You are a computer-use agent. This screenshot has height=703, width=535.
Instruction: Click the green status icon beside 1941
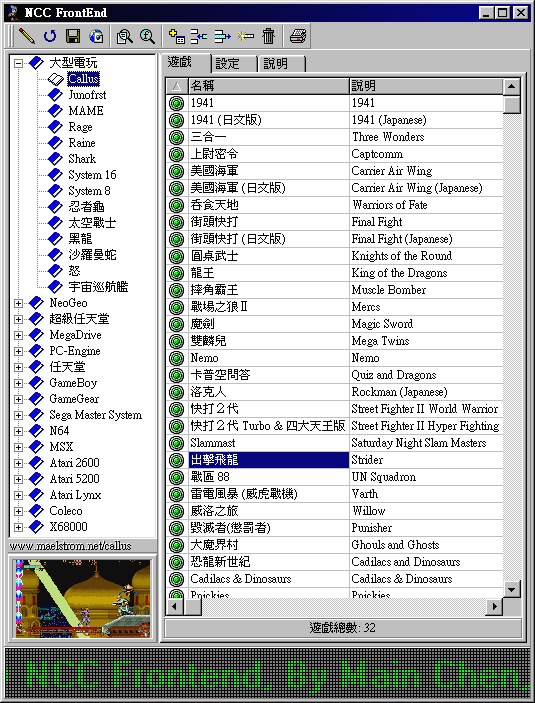pyautogui.click(x=177, y=103)
